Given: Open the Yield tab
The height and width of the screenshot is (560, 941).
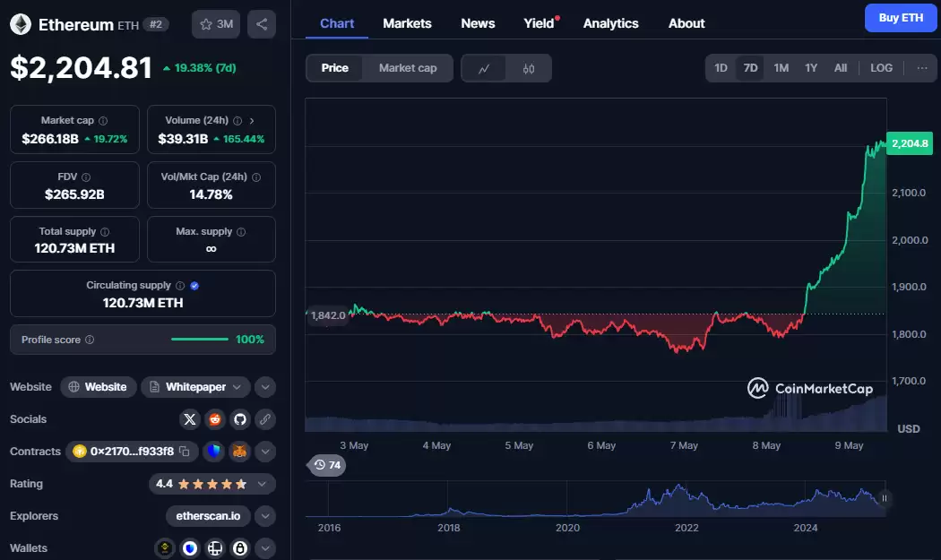Looking at the screenshot, I should (x=539, y=23).
